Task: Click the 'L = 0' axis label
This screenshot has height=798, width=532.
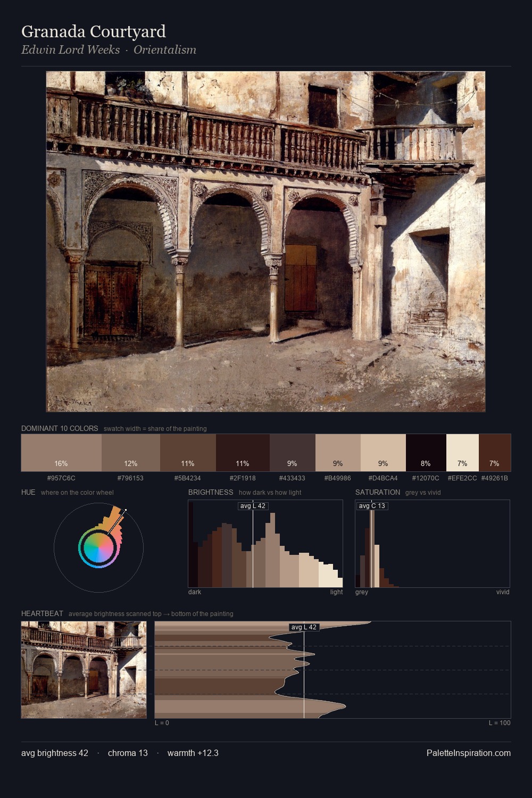Action: click(162, 723)
